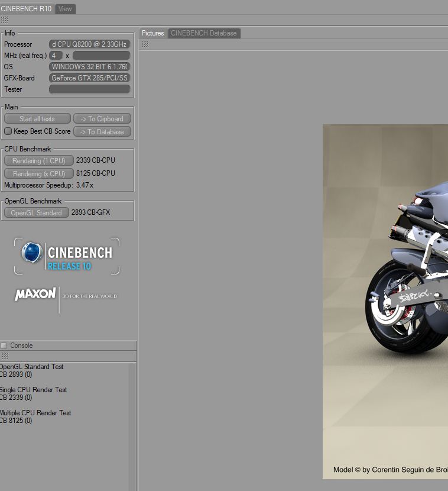Click the grip handle below the menu bar
Image resolution: width=448 pixels, height=491 pixels.
[4, 20]
